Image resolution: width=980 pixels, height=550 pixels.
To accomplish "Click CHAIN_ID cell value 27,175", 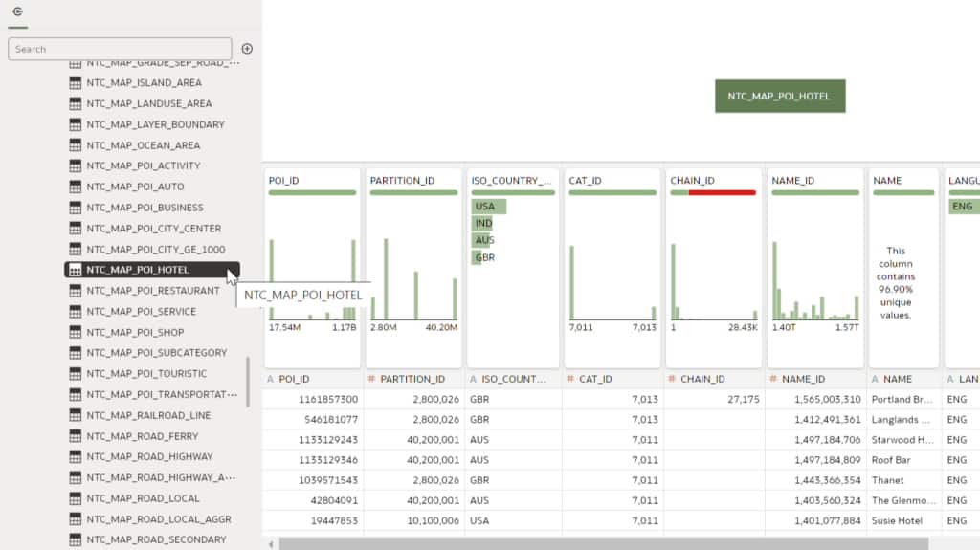I will pos(714,399).
